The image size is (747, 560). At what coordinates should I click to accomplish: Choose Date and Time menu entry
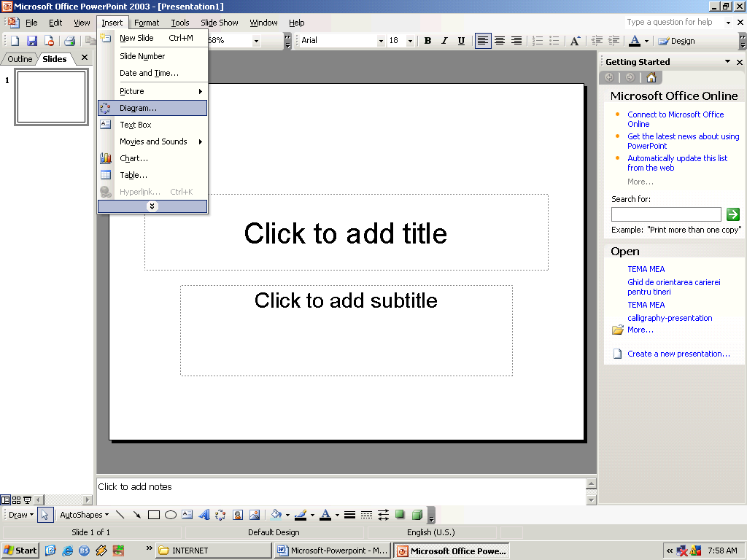tap(152, 73)
